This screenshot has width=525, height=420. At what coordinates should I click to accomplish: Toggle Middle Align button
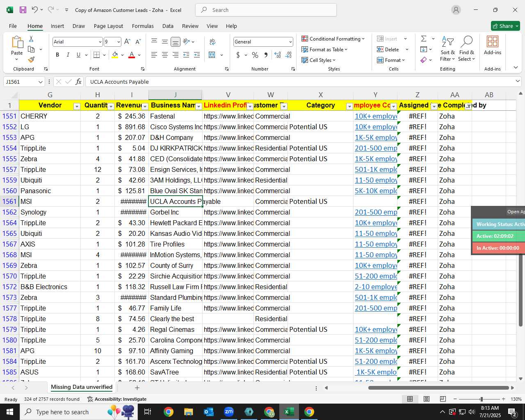tap(165, 42)
